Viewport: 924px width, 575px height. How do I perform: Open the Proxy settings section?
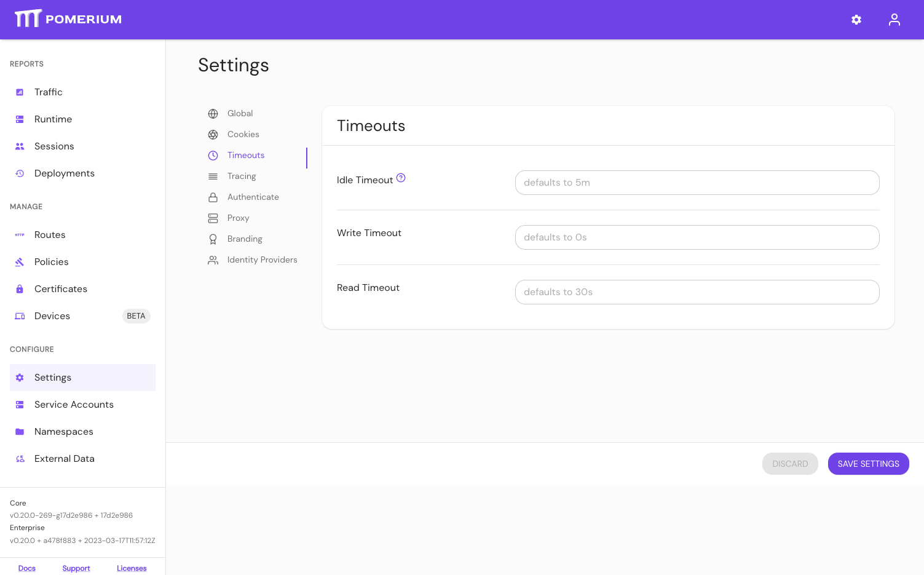(238, 218)
